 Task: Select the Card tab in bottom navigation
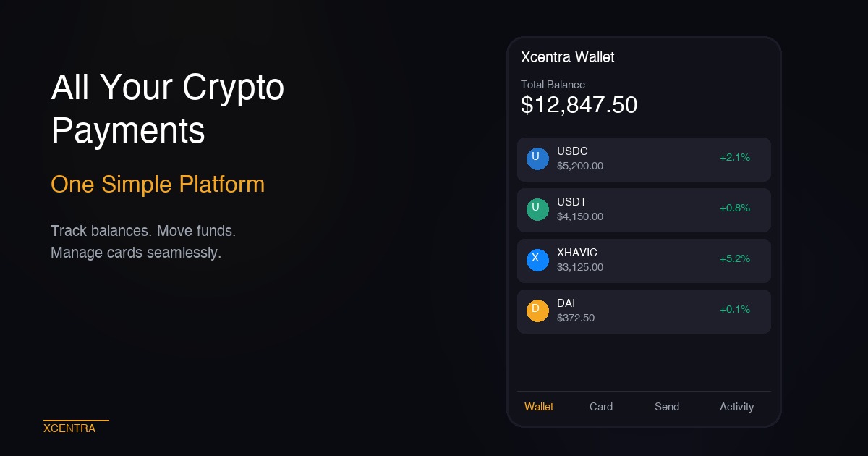601,407
